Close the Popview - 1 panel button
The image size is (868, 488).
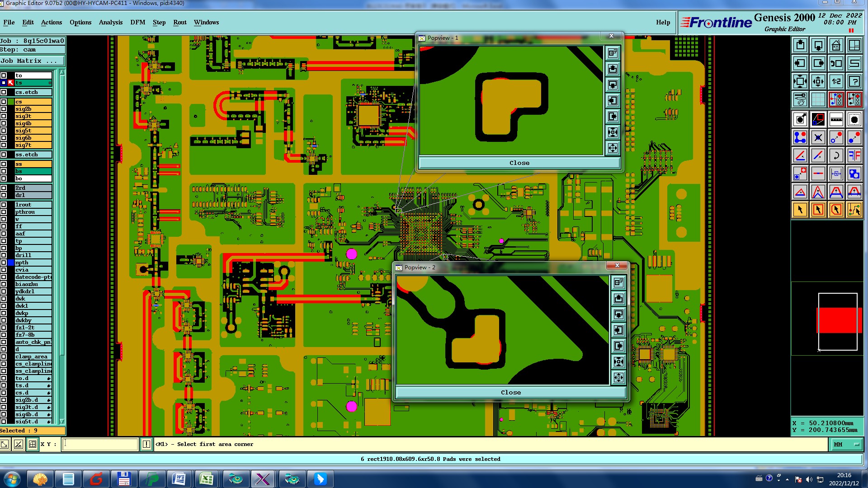(x=519, y=163)
